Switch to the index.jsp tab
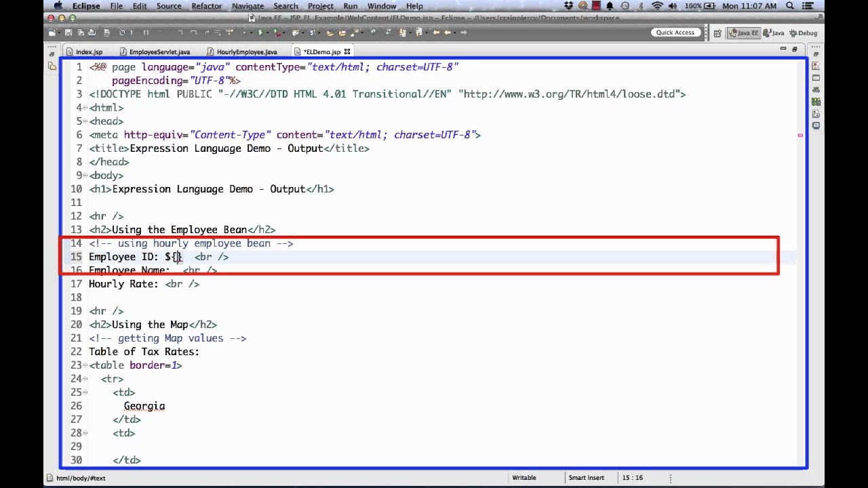This screenshot has height=488, width=868. [84, 52]
